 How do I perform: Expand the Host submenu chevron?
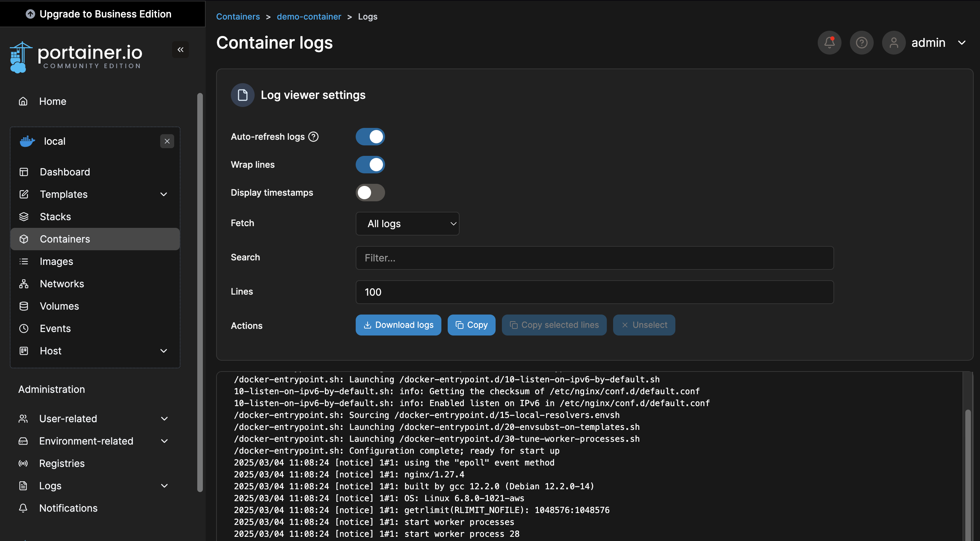(164, 351)
